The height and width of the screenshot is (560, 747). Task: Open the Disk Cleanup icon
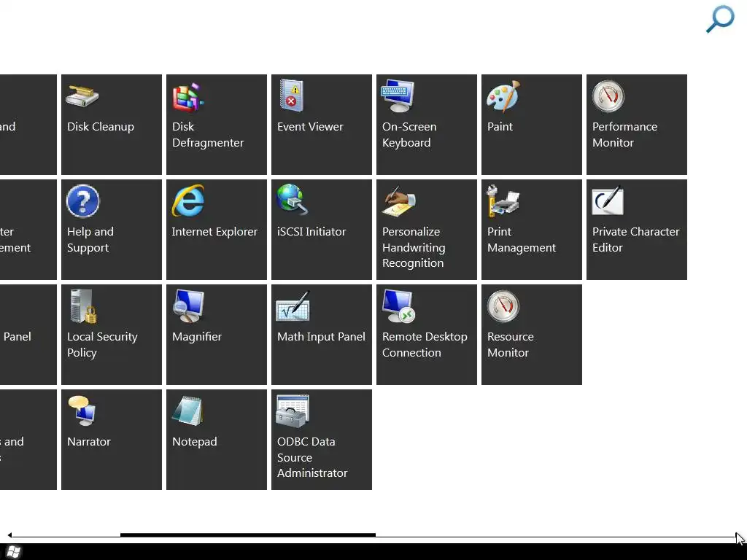coord(82,96)
